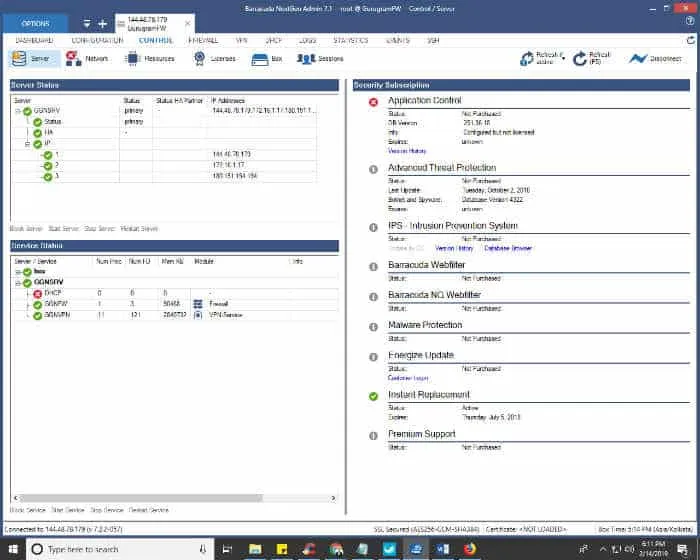The image size is (700, 560).
Task: Click the Barracuda Webfilter info icon
Action: 373,267
